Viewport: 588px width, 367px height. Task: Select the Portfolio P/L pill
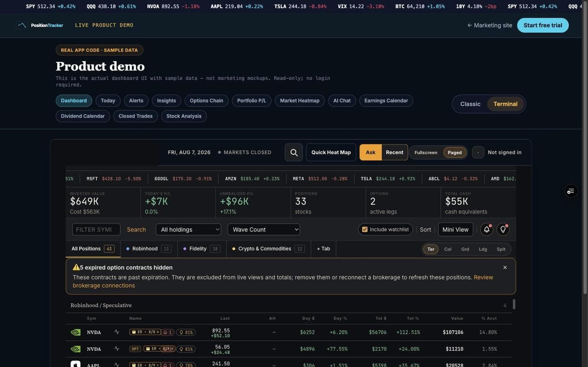click(252, 101)
